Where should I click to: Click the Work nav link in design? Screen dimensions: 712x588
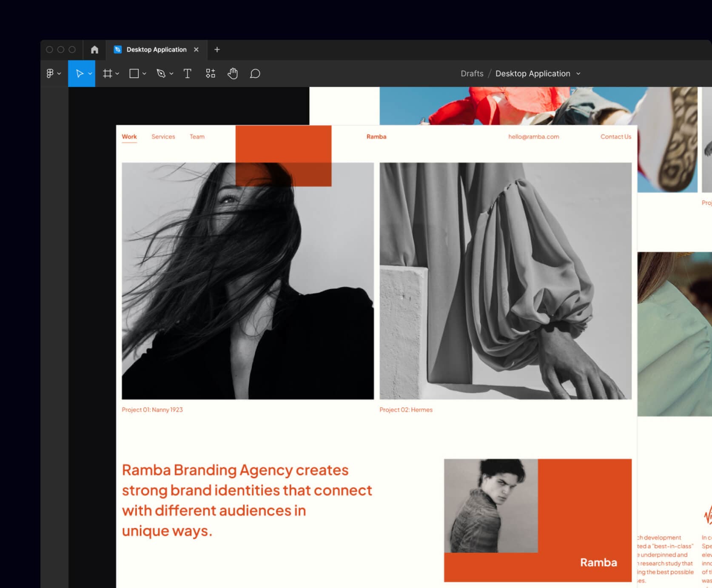[x=129, y=137]
